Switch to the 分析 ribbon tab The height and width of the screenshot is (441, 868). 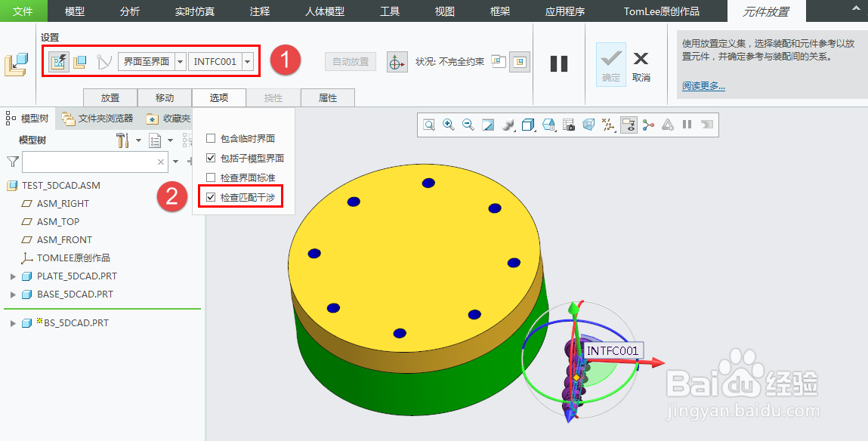(129, 11)
